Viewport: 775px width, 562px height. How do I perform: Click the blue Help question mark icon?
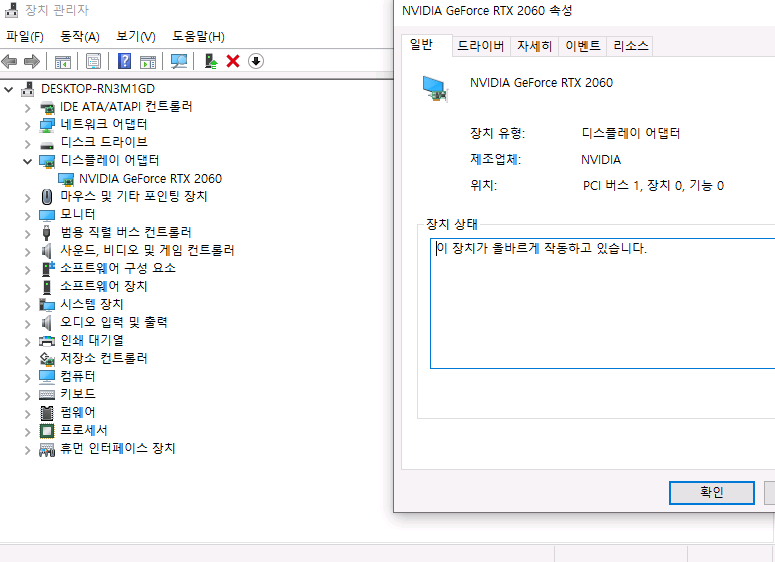click(x=125, y=61)
